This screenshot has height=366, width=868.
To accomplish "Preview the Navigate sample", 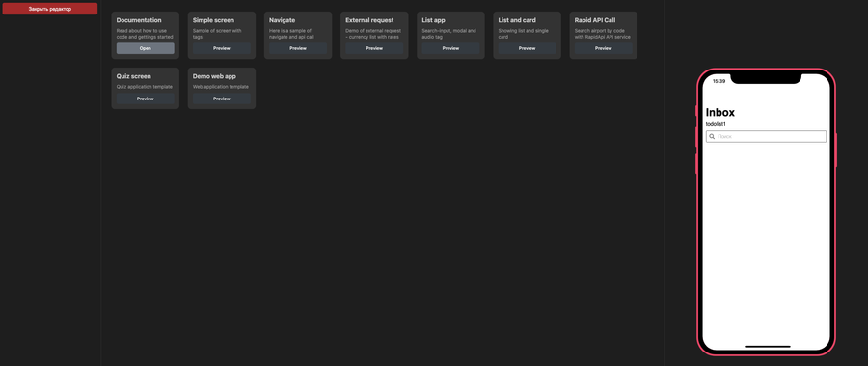I will [x=298, y=49].
